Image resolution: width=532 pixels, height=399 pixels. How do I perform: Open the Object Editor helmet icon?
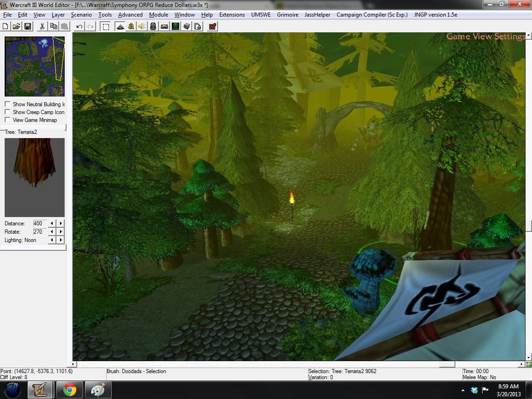click(x=153, y=26)
